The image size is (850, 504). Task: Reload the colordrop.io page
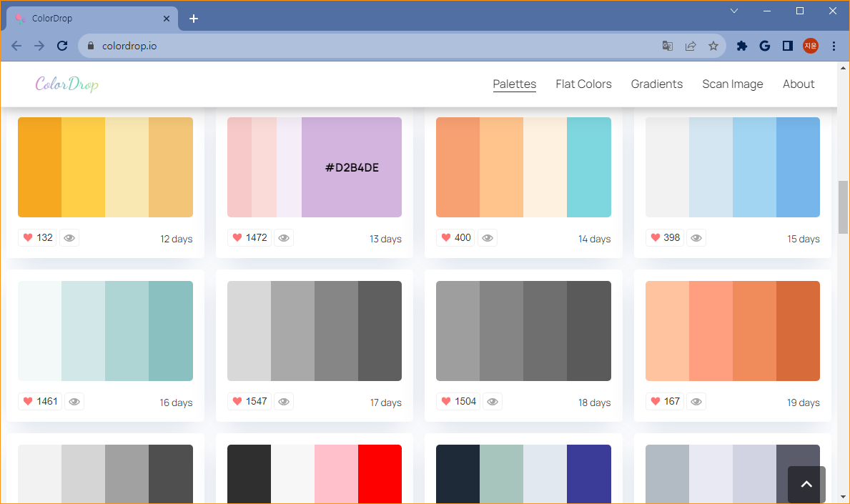click(x=62, y=46)
